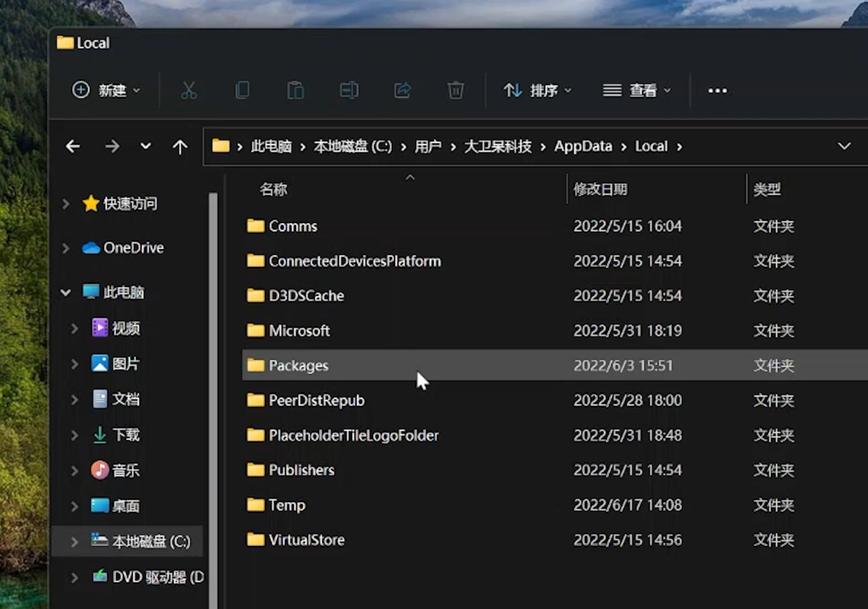
Task: Select the Microsoft folder row
Action: point(555,331)
